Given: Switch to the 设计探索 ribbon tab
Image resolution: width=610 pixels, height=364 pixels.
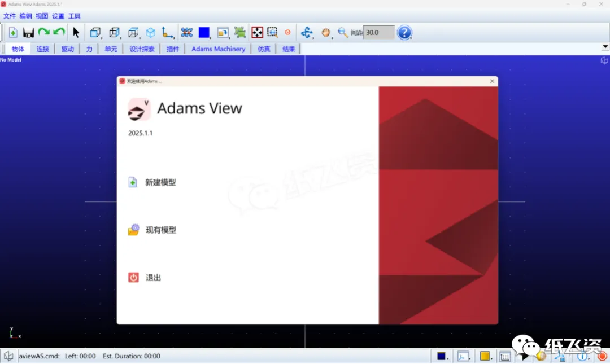Looking at the screenshot, I should tap(142, 49).
